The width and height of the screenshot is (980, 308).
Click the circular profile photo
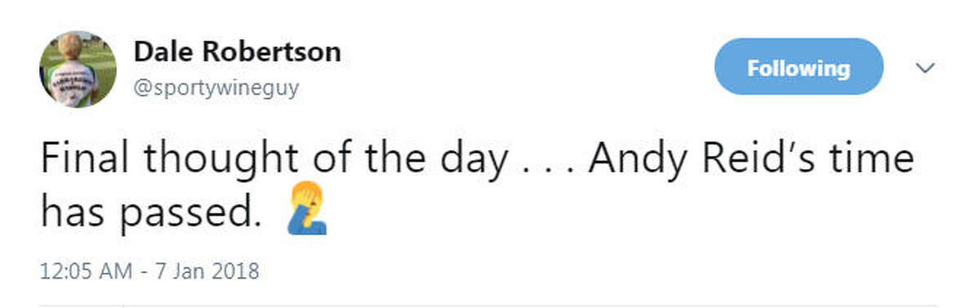pyautogui.click(x=78, y=69)
